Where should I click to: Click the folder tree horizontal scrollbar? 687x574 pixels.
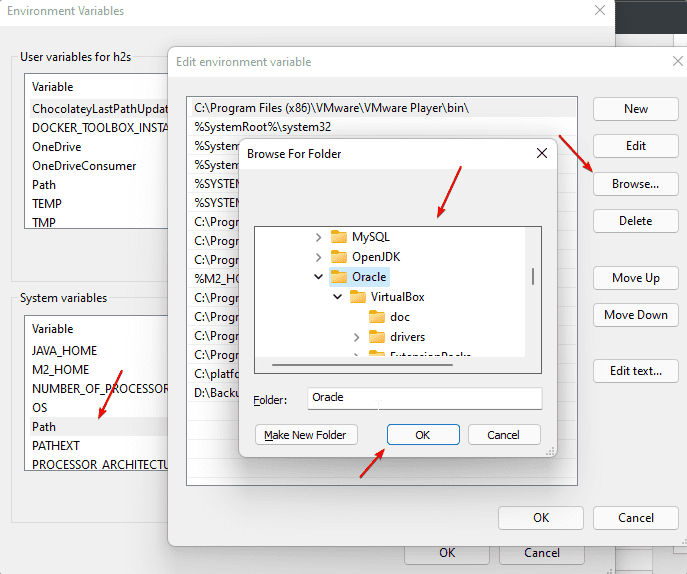click(362, 365)
